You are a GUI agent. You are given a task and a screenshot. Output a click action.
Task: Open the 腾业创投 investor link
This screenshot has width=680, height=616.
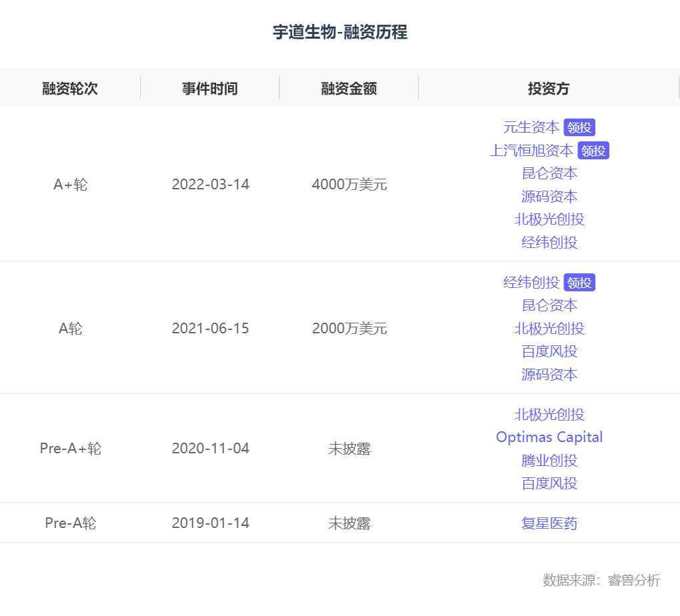549,460
